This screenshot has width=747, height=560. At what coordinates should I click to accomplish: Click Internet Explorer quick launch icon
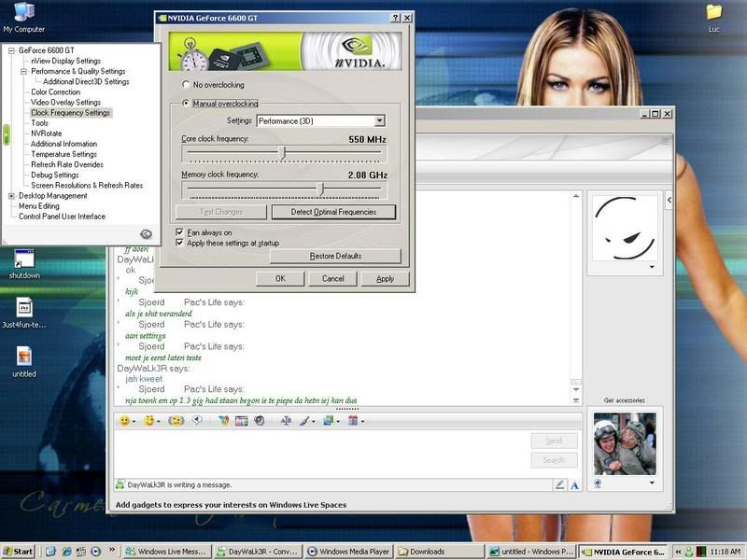66,552
